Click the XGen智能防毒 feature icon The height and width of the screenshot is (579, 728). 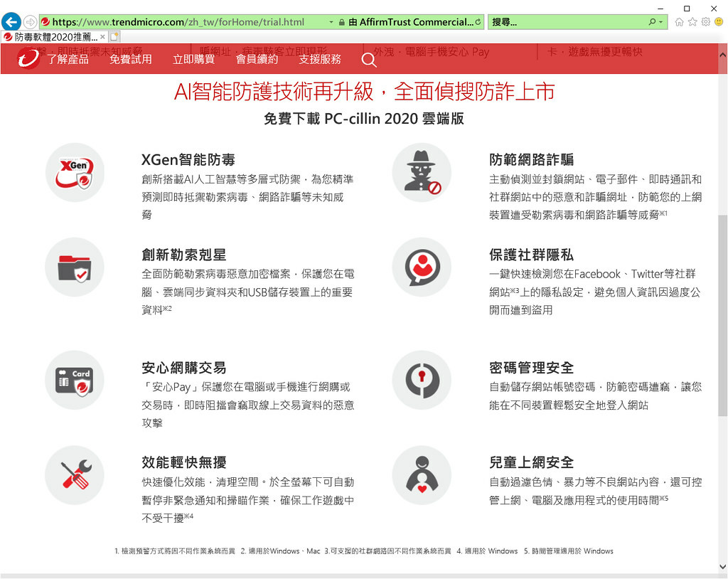coord(75,172)
